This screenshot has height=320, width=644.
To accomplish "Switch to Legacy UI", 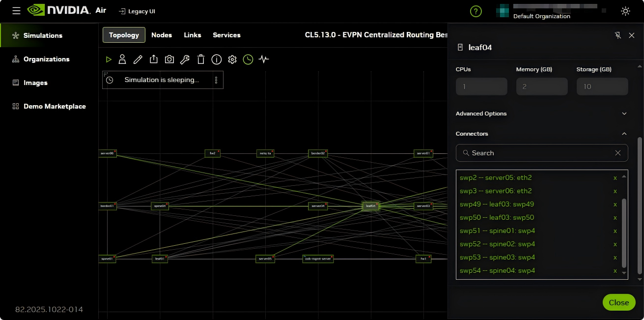I will click(137, 11).
